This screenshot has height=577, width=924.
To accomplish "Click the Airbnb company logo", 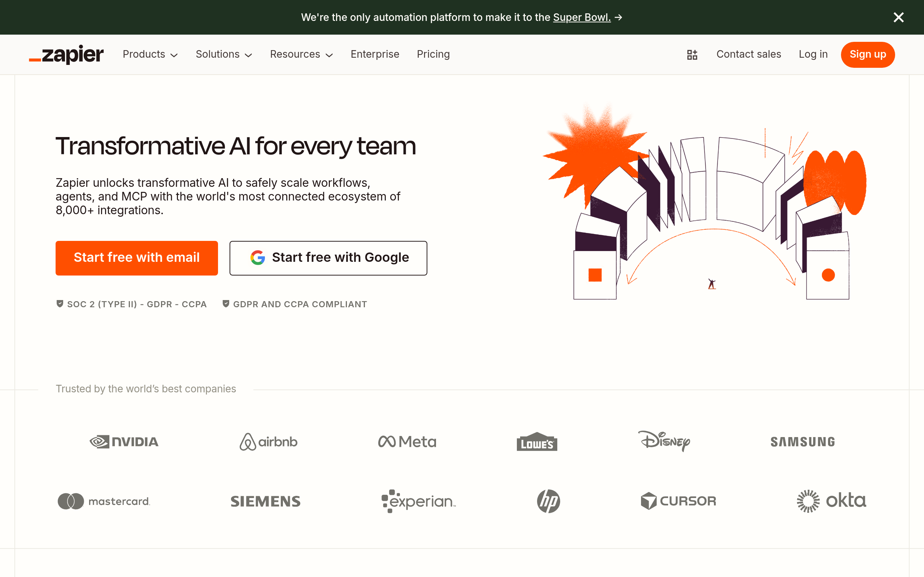I will point(268,442).
